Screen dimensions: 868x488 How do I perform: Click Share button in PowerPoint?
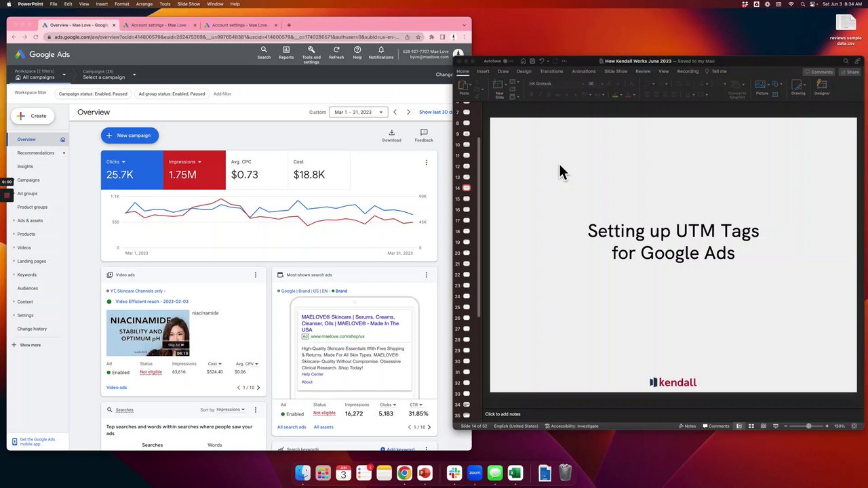pos(849,71)
